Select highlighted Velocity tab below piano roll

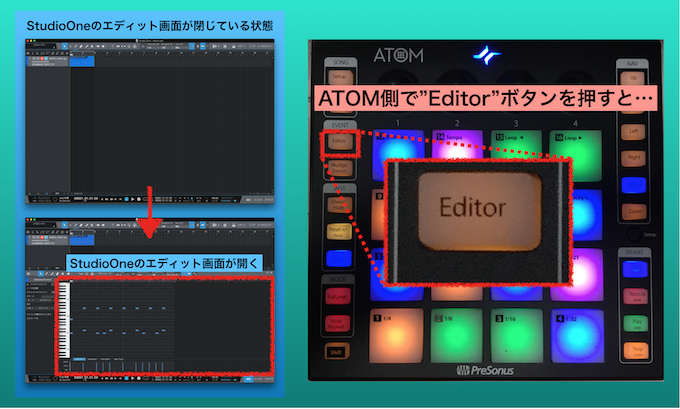(x=79, y=360)
